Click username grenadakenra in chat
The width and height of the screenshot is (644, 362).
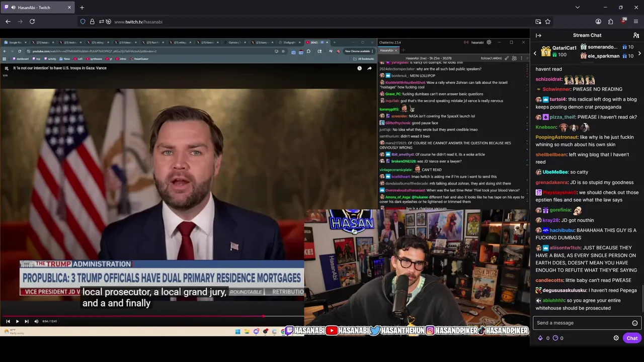[x=552, y=183]
